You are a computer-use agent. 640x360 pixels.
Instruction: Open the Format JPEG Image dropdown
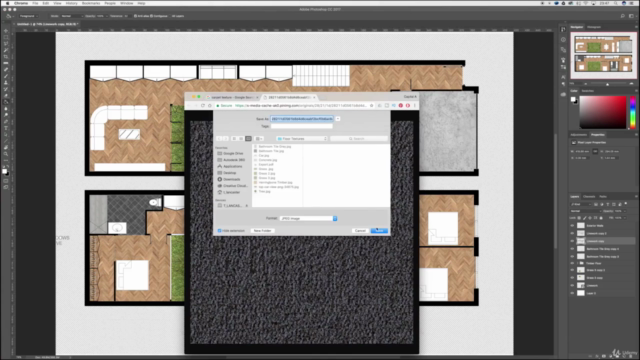click(308, 218)
